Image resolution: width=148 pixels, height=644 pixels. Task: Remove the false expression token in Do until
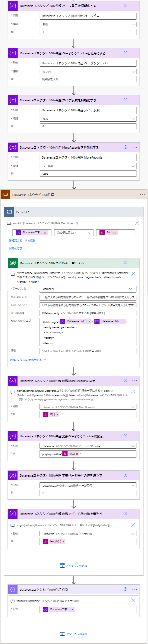click(x=114, y=233)
